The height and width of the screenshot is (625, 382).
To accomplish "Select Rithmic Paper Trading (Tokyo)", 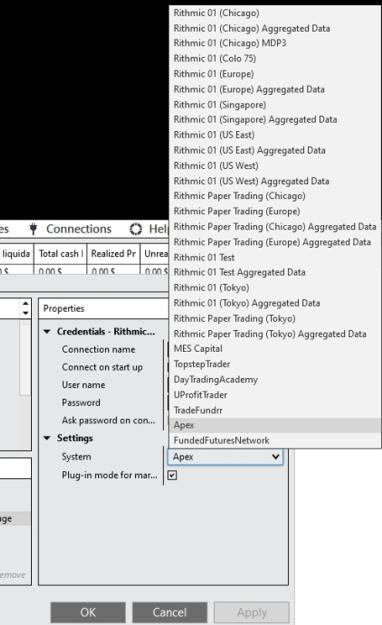I will [274, 319].
